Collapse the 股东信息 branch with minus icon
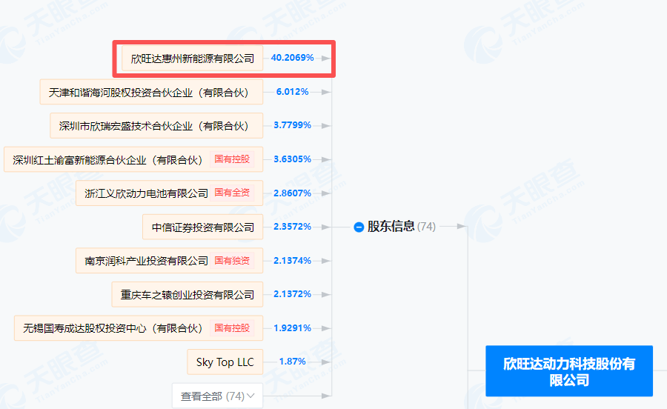 click(359, 227)
